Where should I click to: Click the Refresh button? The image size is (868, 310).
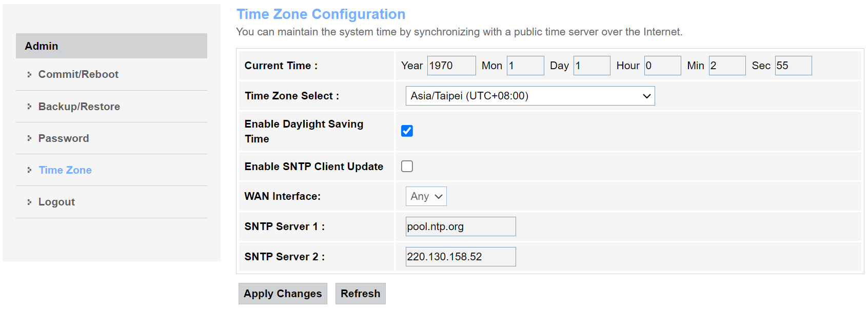[360, 294]
